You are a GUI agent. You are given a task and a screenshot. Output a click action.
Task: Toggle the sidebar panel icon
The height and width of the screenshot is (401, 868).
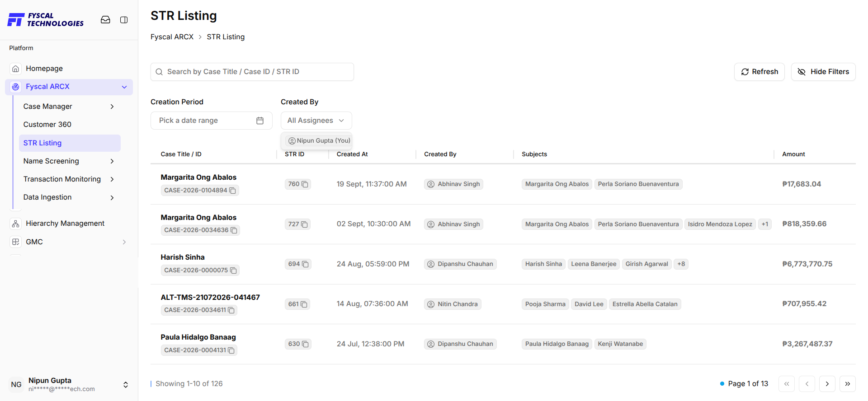tap(124, 20)
